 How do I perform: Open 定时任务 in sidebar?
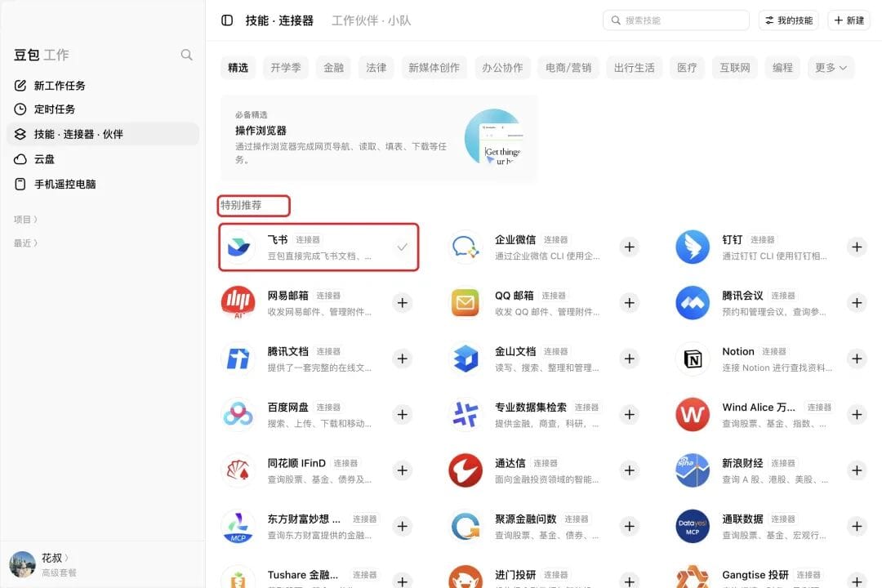103,109
